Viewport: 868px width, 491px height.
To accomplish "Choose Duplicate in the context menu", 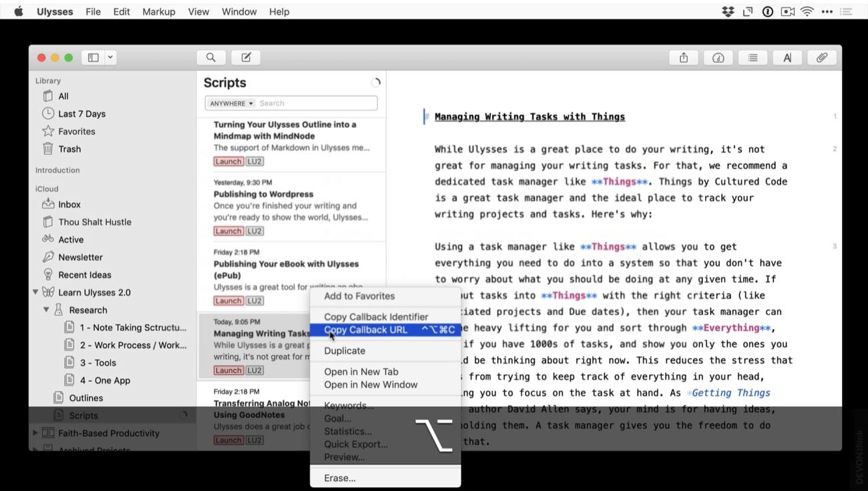I will coord(345,351).
